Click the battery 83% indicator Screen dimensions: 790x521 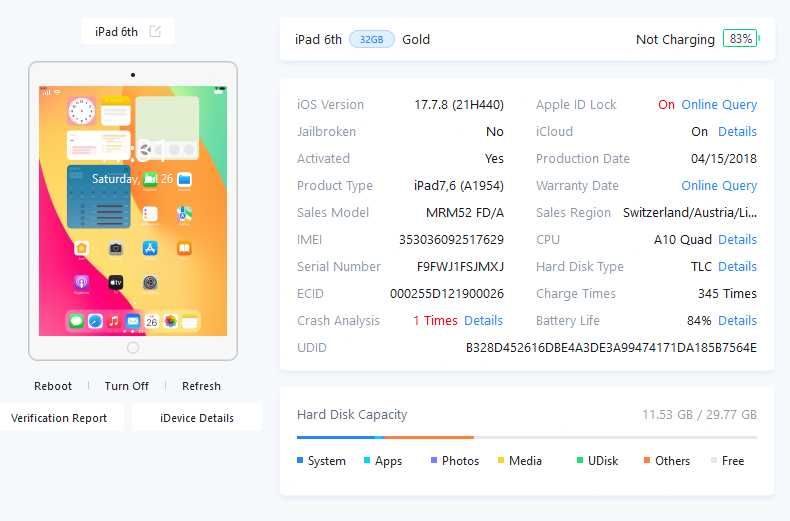click(x=740, y=39)
